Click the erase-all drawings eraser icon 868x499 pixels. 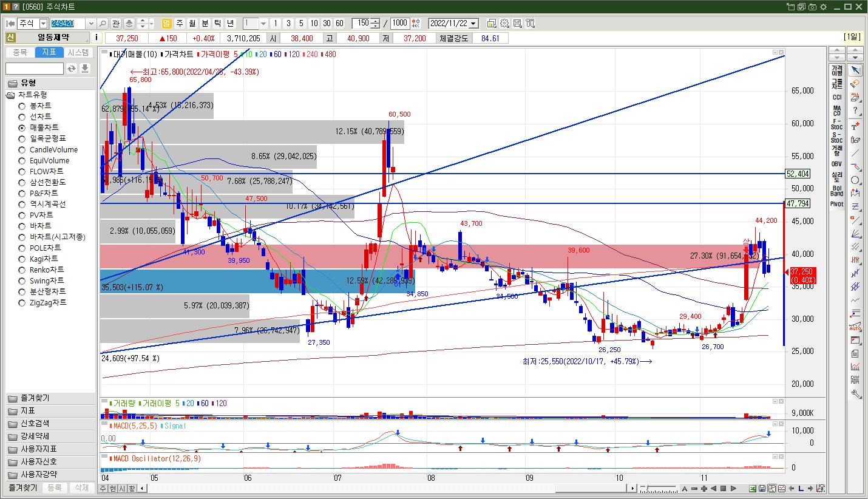855,97
